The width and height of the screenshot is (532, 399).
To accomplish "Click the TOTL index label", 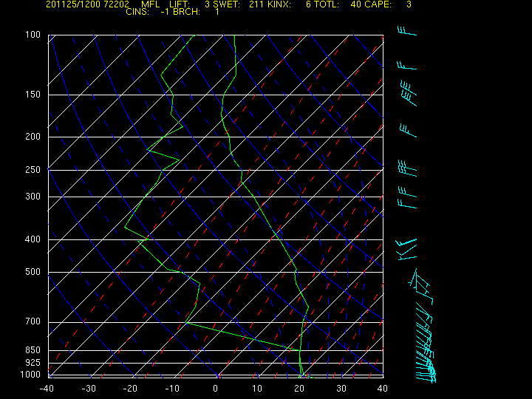I will (x=327, y=4).
